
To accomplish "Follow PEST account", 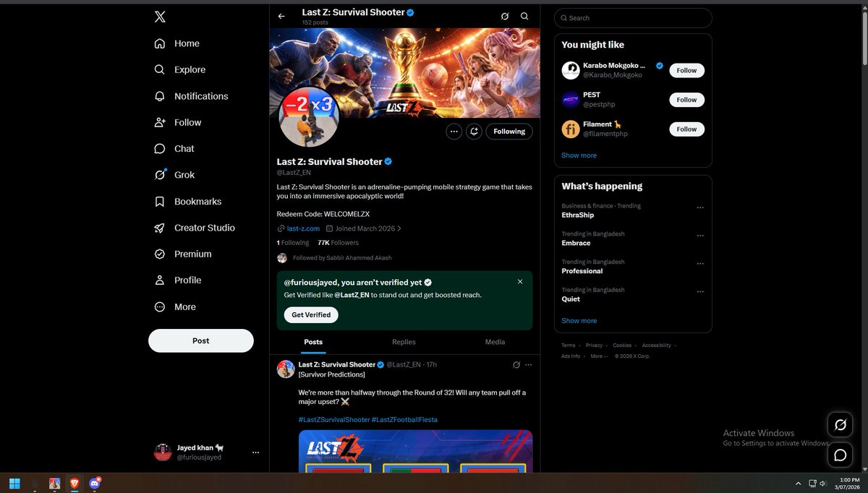I will click(x=686, y=100).
